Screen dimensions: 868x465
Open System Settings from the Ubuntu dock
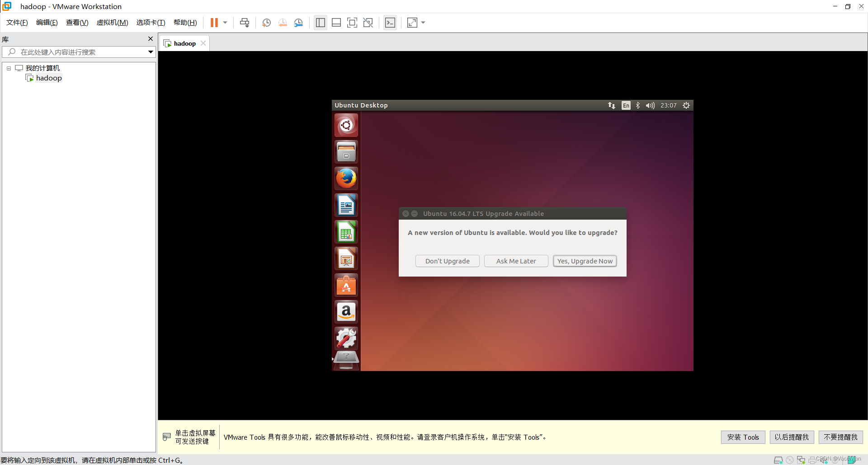tap(346, 338)
